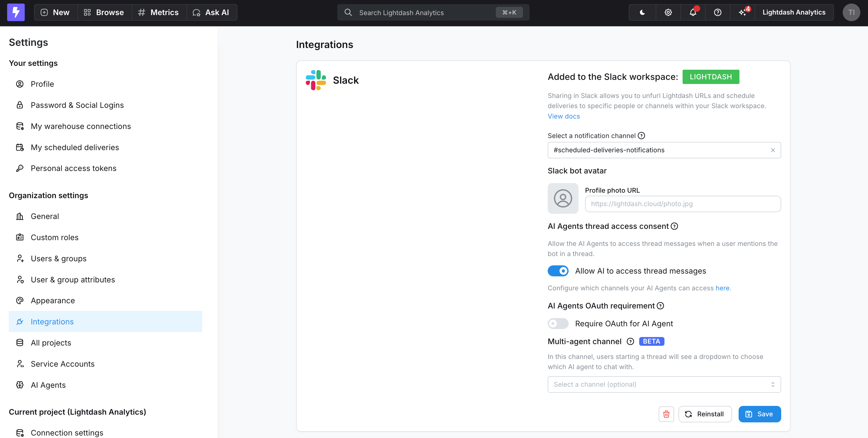This screenshot has height=438, width=868.
Task: Click the Slack bot avatar placeholder
Action: pos(563,198)
